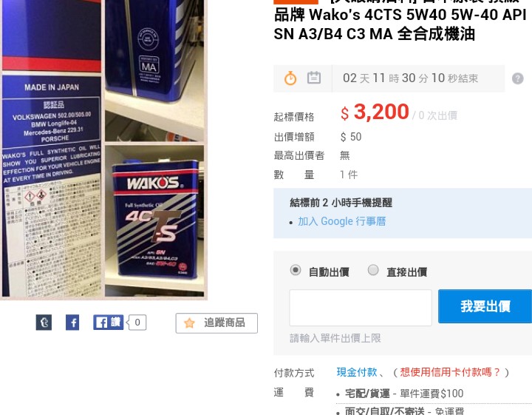Open the question mark help icon
Viewport: 532px width, 415px height.
point(518,78)
